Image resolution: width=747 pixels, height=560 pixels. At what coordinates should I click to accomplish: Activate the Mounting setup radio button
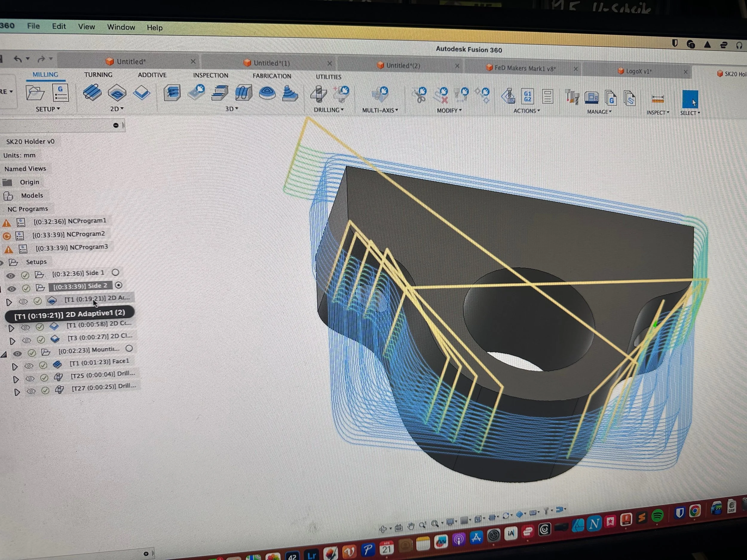tap(129, 348)
